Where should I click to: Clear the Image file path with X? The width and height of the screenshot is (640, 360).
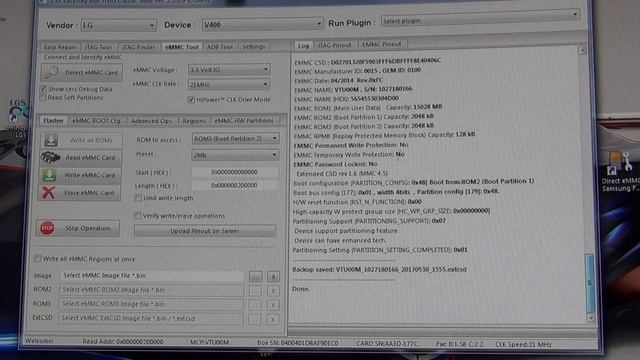[273, 277]
